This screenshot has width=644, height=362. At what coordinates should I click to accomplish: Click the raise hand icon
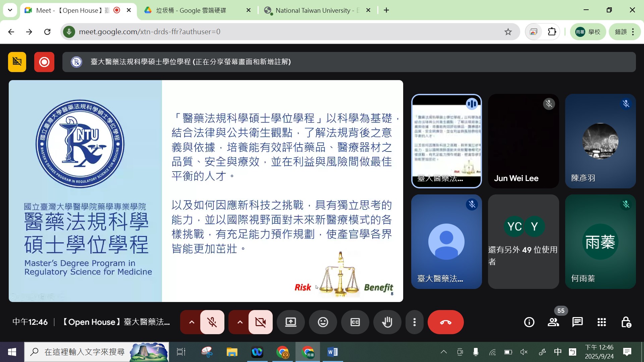387,322
